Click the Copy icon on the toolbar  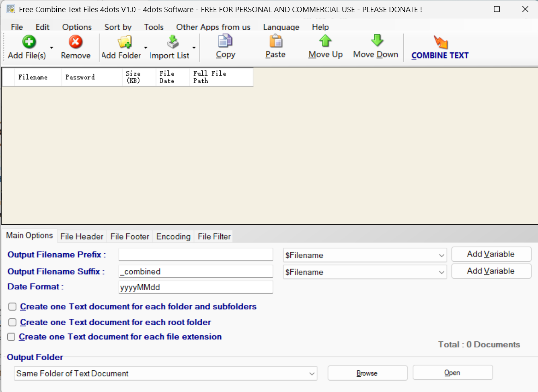pos(225,43)
